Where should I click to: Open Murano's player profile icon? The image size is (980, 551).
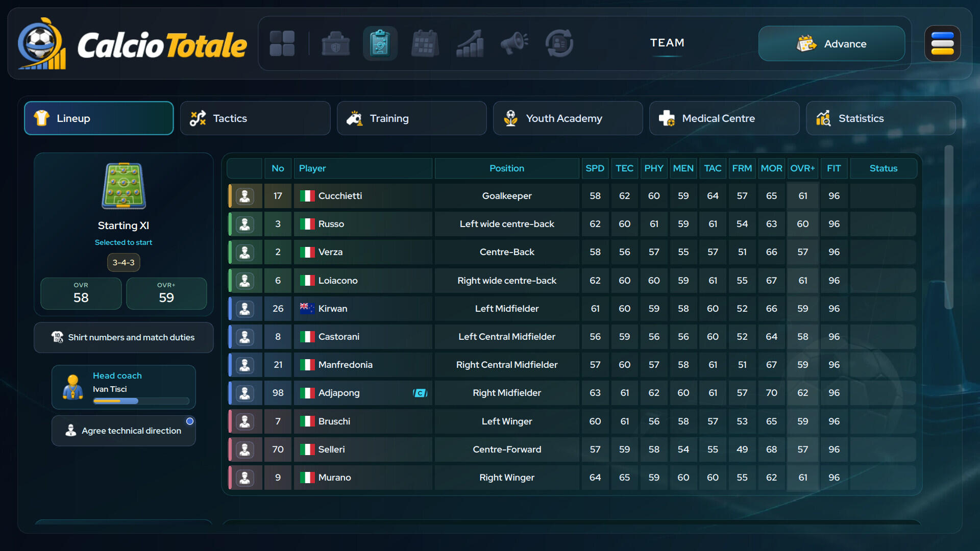coord(245,478)
